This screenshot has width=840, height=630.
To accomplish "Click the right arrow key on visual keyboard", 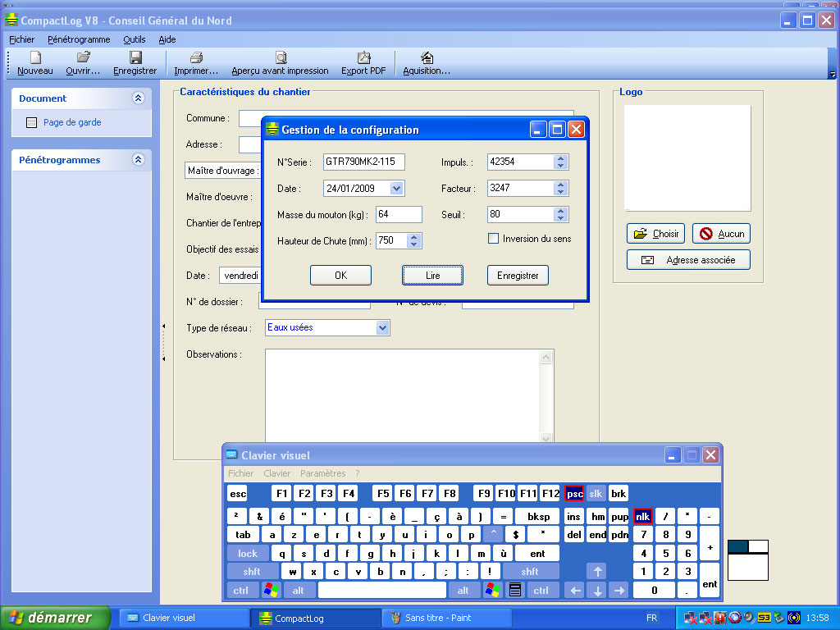I will (619, 591).
